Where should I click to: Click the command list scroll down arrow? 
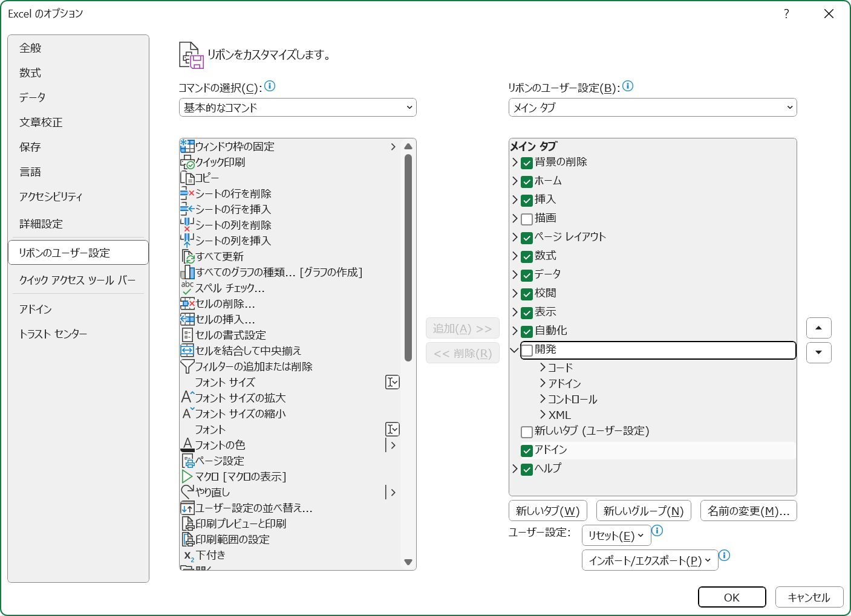tap(408, 562)
